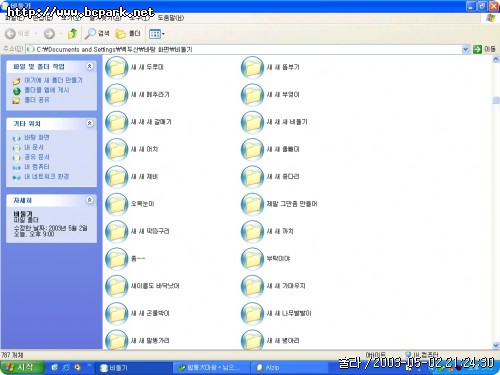The image size is (500, 375).
Task: Select the 새 새 말똥가리 folder
Action: coord(117,340)
